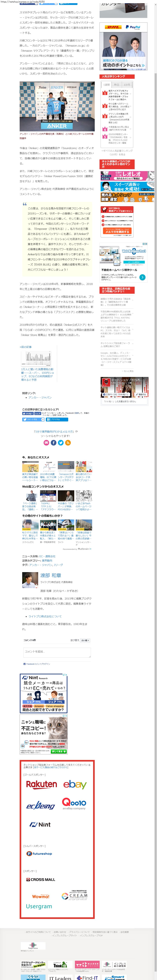Image resolution: width=157 pixels, height=980 pixels.
Task: Click the Jリーグ tag link
Action: point(58,565)
